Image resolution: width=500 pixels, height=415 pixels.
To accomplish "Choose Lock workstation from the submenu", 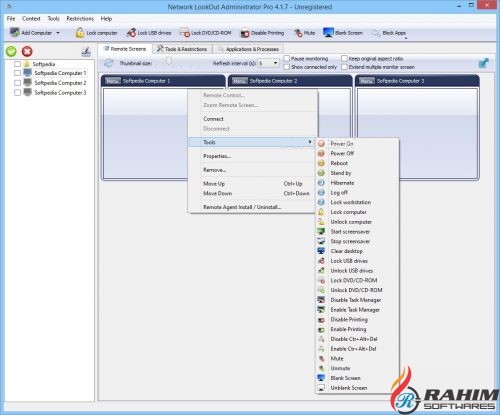I will tap(357, 202).
